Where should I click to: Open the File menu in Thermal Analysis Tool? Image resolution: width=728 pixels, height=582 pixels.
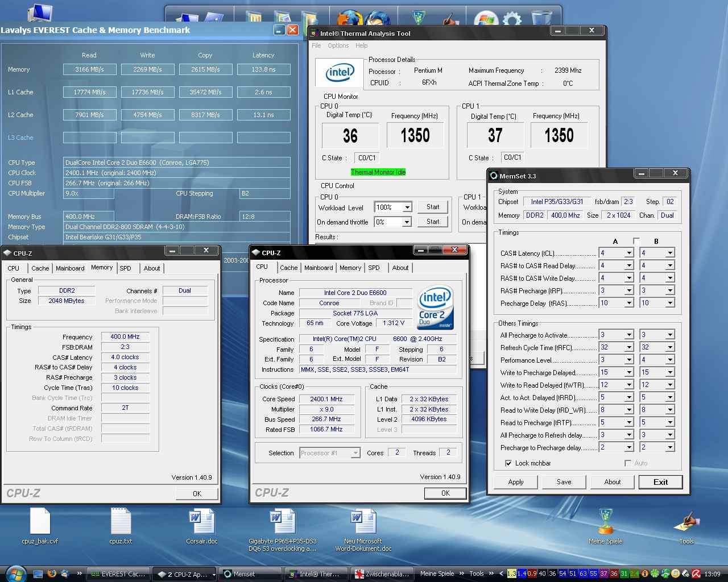[x=316, y=45]
